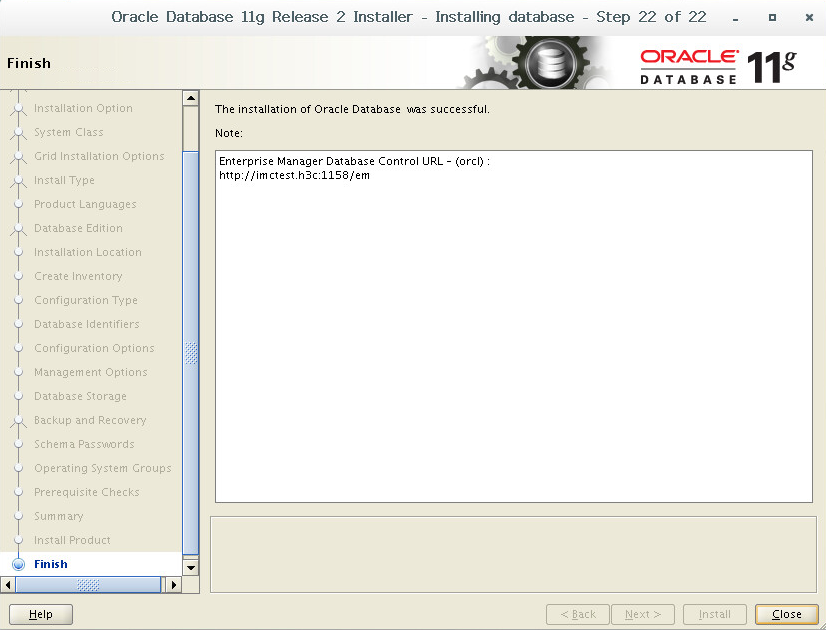Click the disabled Install button
Viewport: 826px width, 630px height.
(x=715, y=614)
